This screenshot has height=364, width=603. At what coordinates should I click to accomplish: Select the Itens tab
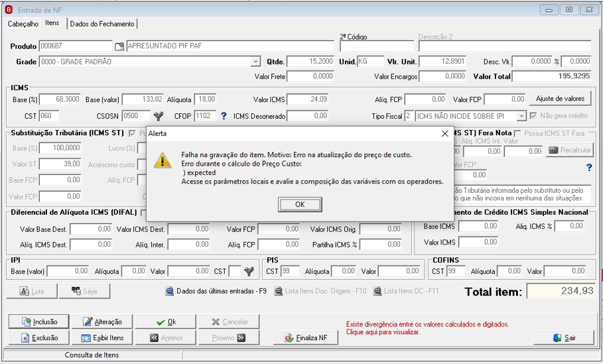52,23
